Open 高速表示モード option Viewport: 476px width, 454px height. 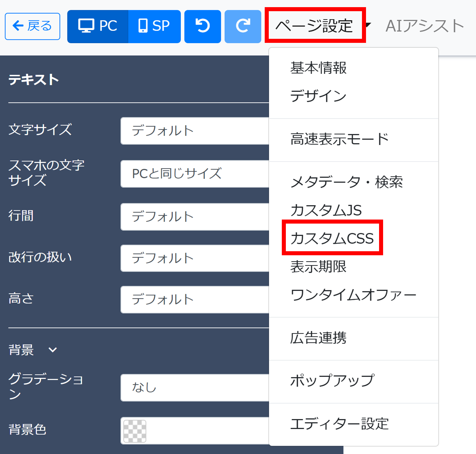tap(339, 139)
